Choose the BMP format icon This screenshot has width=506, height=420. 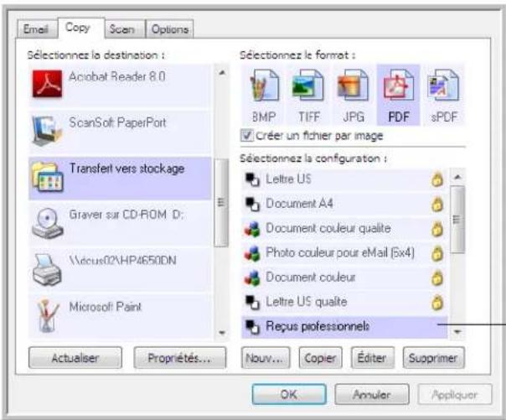(264, 86)
